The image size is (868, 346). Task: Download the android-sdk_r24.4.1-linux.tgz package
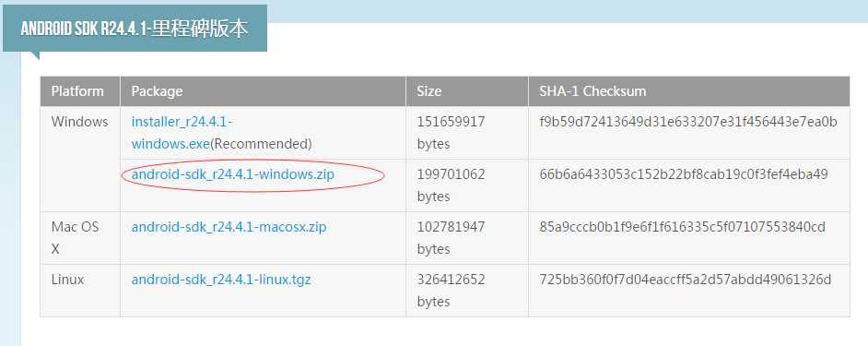221,280
